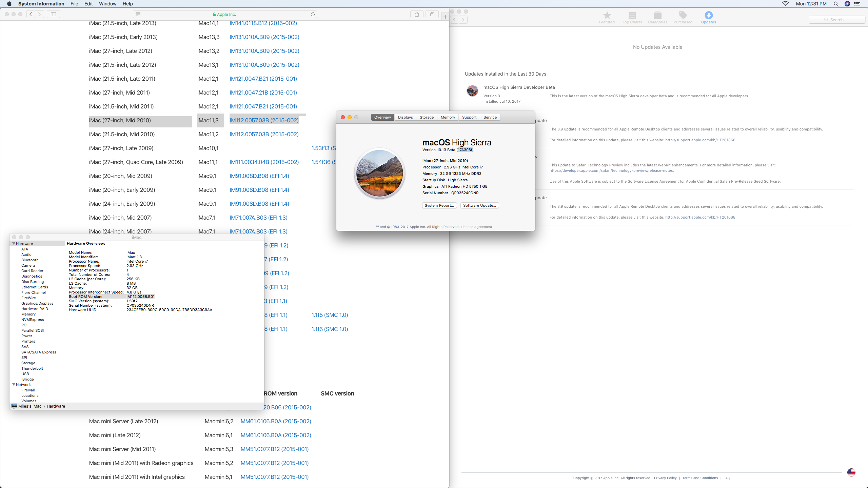Go forward in Safari window
The height and width of the screenshot is (488, 868).
coord(40,14)
